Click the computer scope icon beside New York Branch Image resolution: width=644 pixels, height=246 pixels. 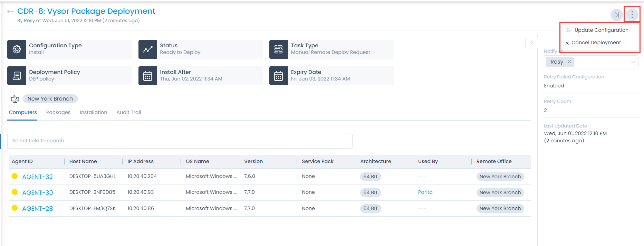point(15,99)
